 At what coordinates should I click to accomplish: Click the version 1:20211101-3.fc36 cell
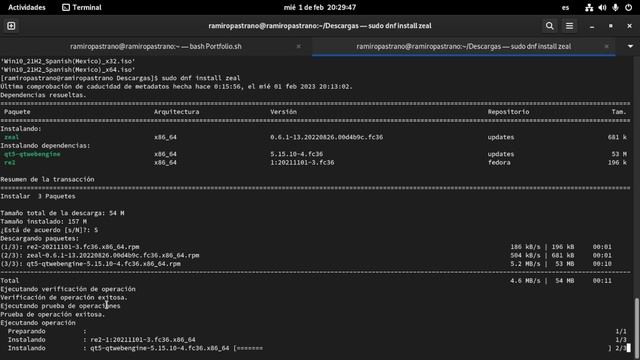pyautogui.click(x=302, y=162)
